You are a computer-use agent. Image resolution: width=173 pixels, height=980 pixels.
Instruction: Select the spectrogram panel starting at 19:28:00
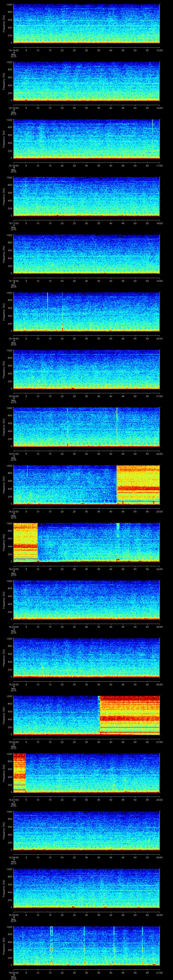pyautogui.click(x=86, y=831)
